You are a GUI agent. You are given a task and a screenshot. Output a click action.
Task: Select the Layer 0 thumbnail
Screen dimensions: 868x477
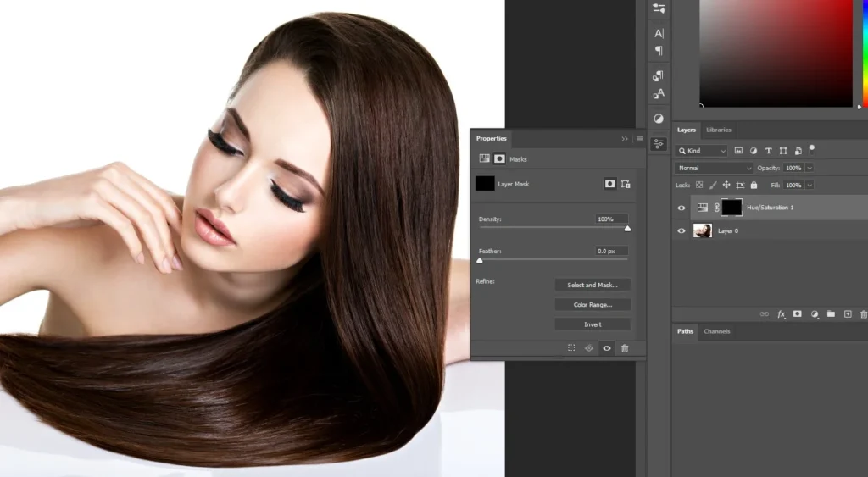coord(703,230)
